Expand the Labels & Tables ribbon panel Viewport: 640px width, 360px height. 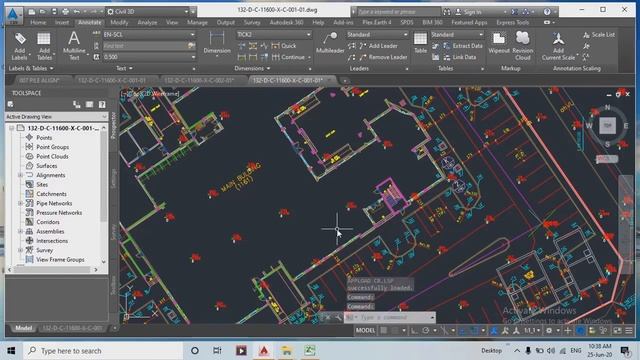pos(31,69)
